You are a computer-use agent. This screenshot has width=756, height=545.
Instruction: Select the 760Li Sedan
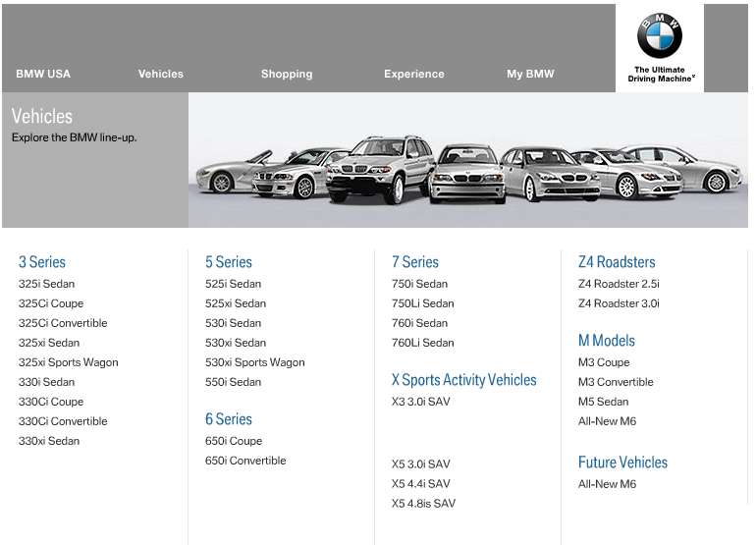point(422,343)
